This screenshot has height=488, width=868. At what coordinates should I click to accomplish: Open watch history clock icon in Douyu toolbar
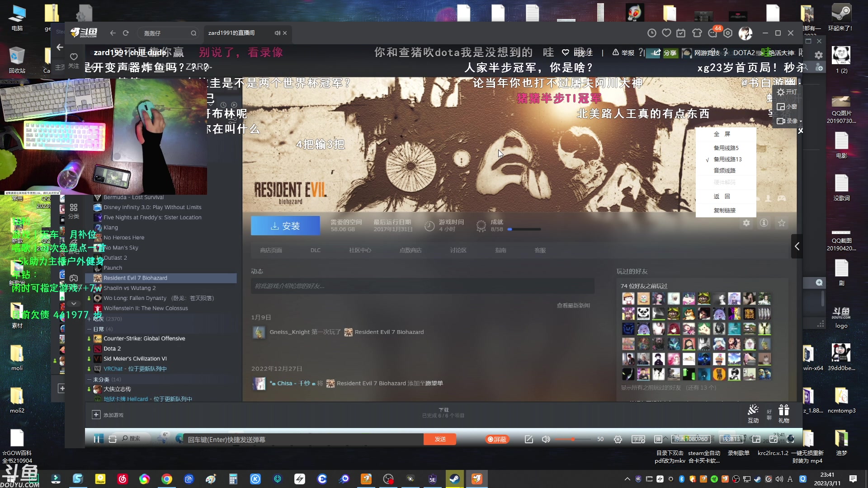tap(651, 33)
